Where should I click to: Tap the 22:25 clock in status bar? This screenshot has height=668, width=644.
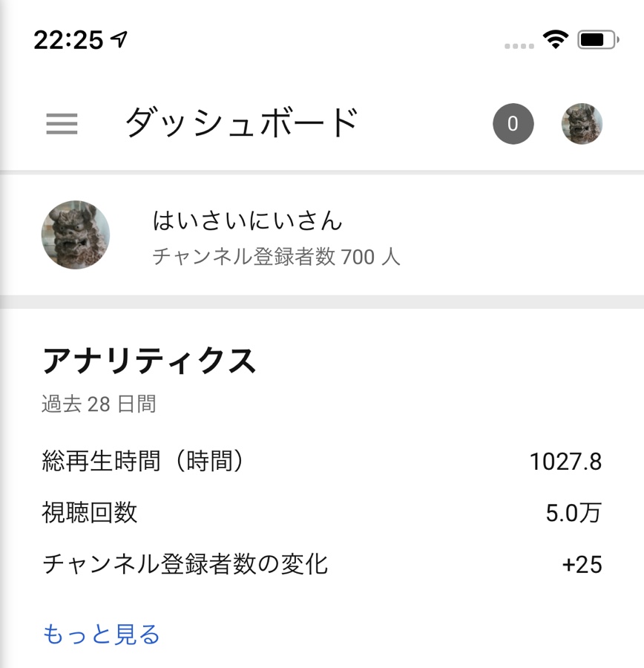coord(68,40)
